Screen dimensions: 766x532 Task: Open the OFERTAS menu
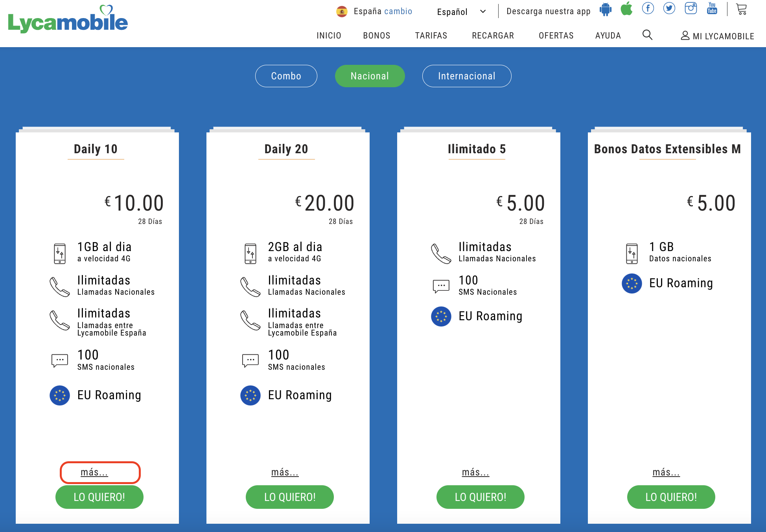coord(556,36)
